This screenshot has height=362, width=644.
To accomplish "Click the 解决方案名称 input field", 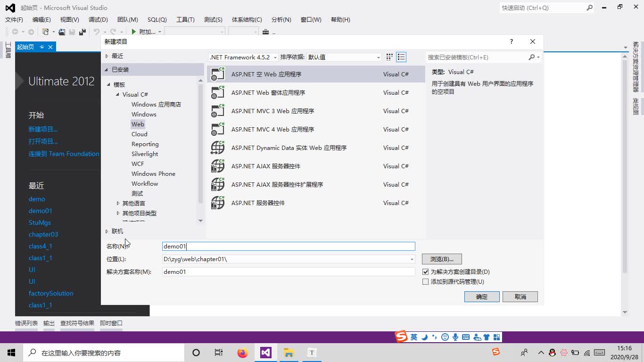I will pos(289,272).
